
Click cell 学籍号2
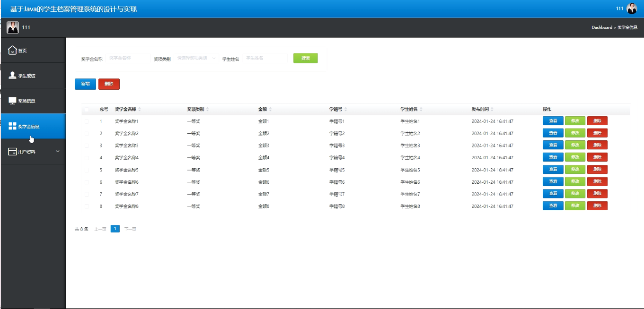(337, 134)
